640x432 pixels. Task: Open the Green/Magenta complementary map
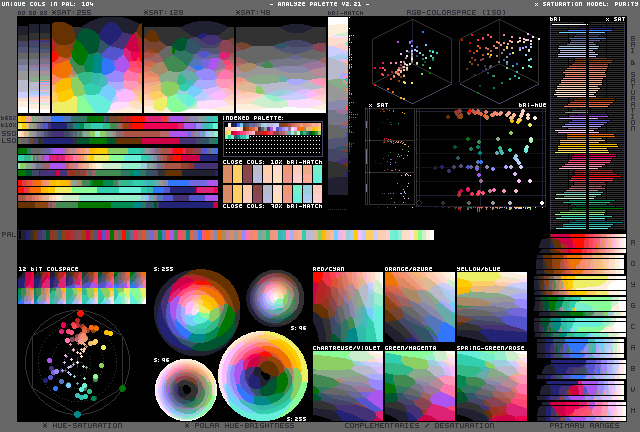coord(419,384)
